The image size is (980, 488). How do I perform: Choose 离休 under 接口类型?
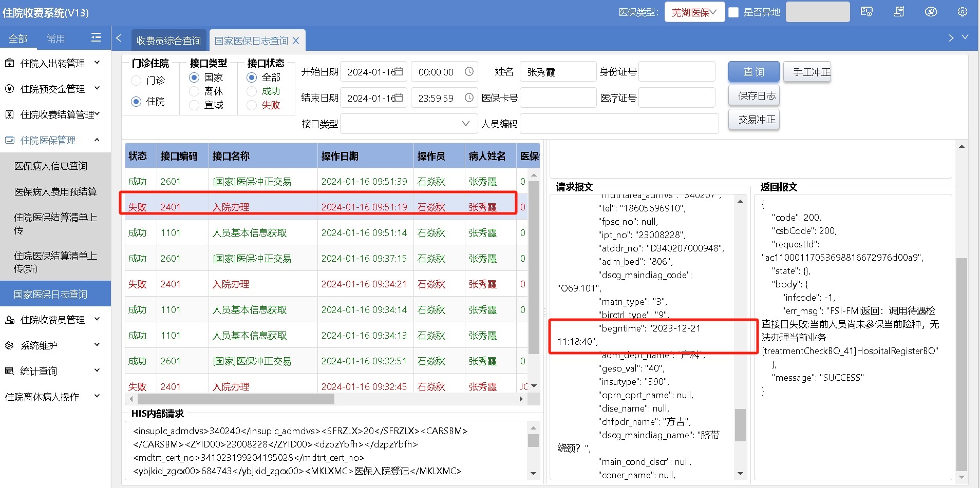point(194,91)
